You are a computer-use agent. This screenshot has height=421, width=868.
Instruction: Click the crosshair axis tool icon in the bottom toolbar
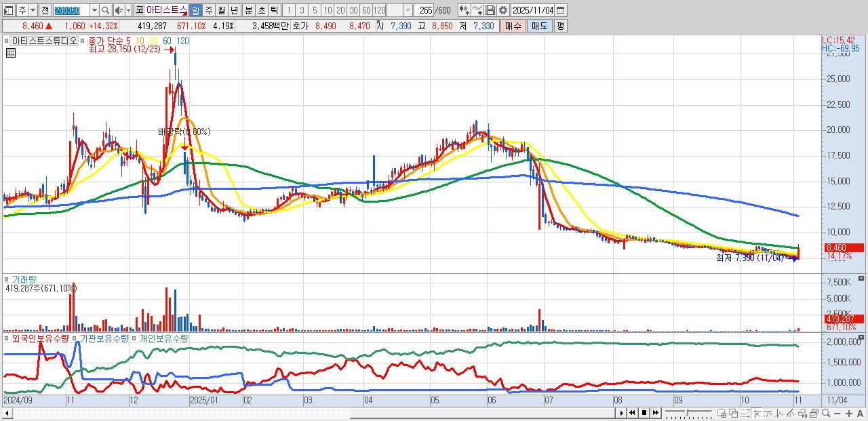pyautogui.click(x=757, y=413)
